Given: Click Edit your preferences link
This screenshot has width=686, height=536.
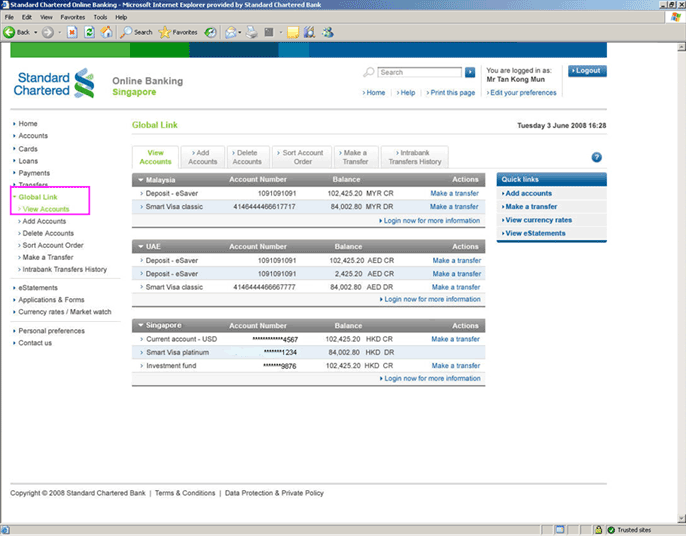Looking at the screenshot, I should tap(522, 93).
